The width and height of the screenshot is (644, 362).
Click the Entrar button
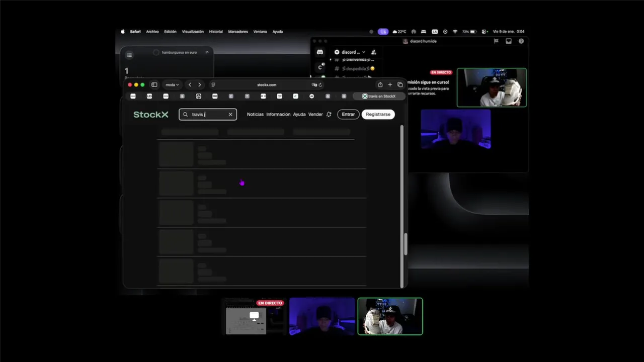(348, 115)
